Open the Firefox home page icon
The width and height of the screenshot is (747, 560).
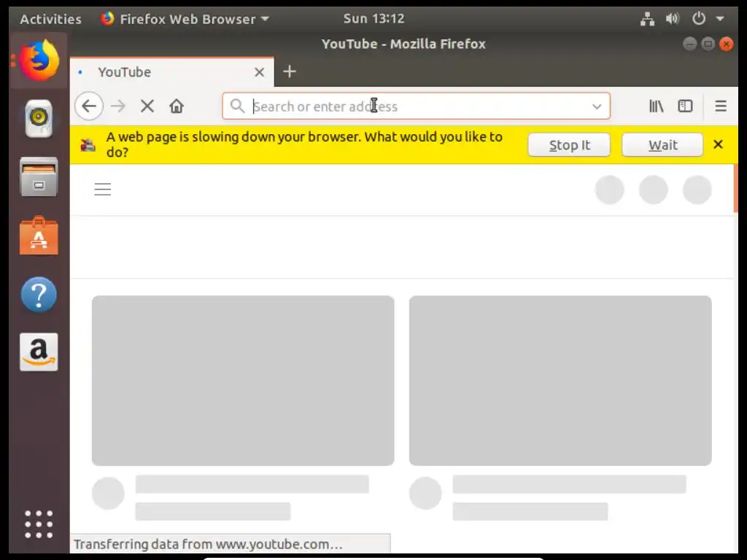pyautogui.click(x=177, y=106)
